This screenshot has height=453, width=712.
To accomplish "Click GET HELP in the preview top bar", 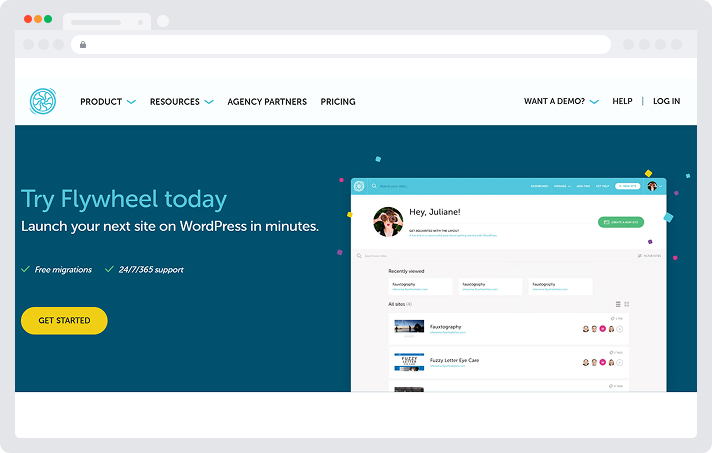I will point(602,186).
